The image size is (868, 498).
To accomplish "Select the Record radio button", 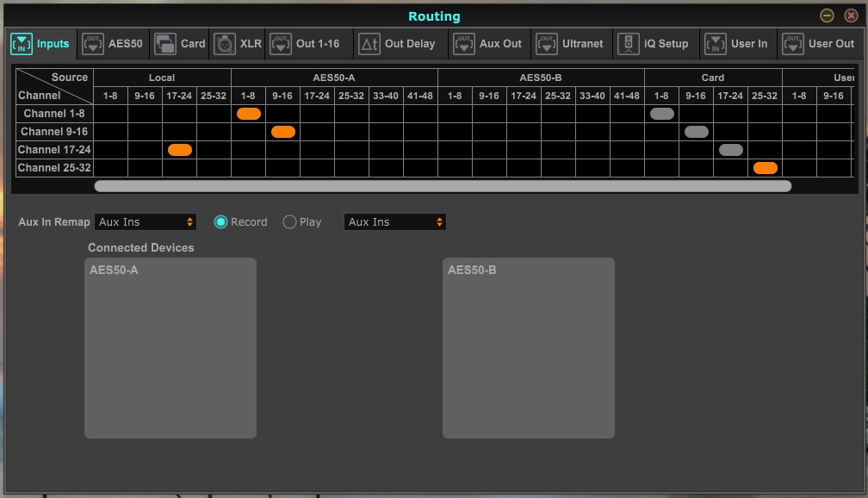I will pyautogui.click(x=220, y=222).
